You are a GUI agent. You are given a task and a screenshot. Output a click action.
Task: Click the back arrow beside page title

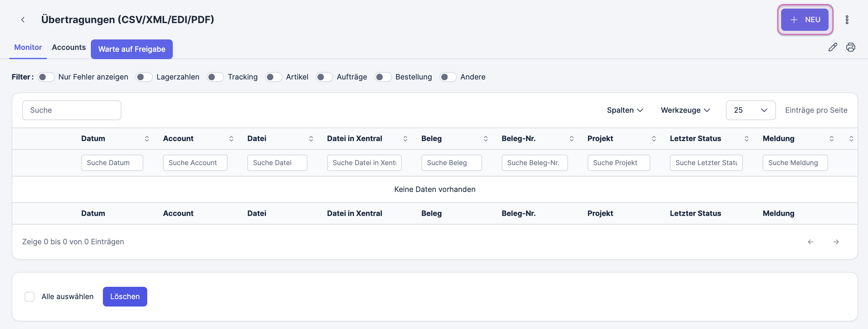[x=23, y=19]
